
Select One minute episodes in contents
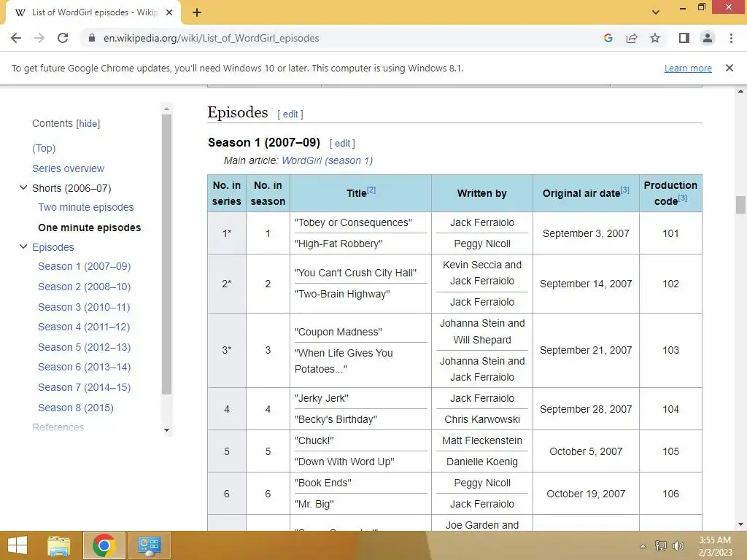tap(90, 227)
